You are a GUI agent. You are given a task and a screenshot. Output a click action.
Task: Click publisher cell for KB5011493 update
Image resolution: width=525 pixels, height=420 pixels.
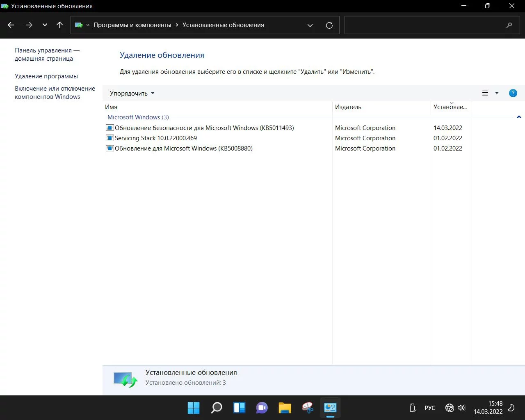[x=365, y=128]
